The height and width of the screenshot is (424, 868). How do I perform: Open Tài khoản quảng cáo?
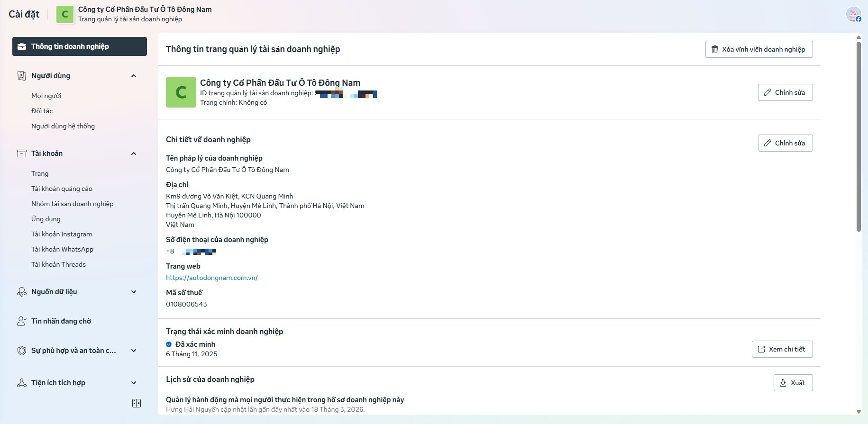point(62,189)
